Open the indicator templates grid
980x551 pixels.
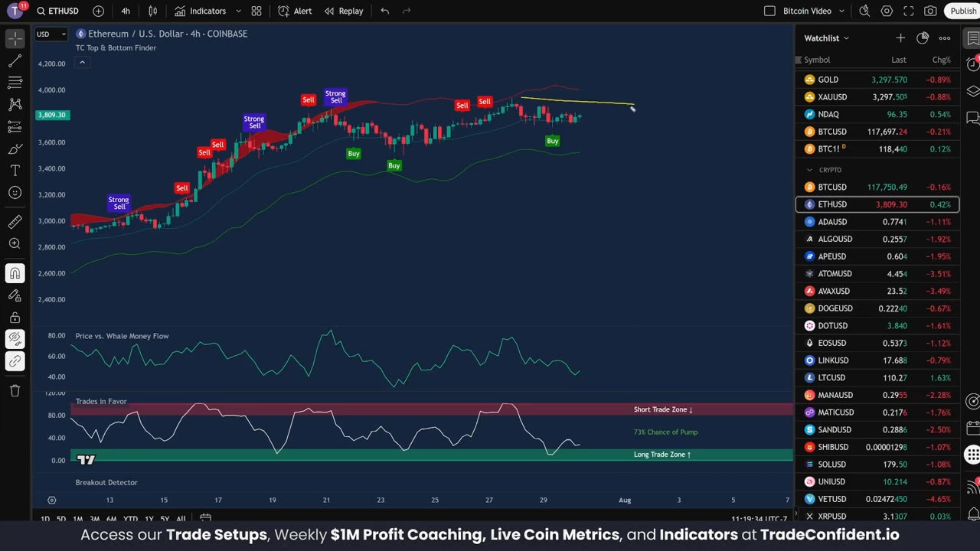click(256, 11)
